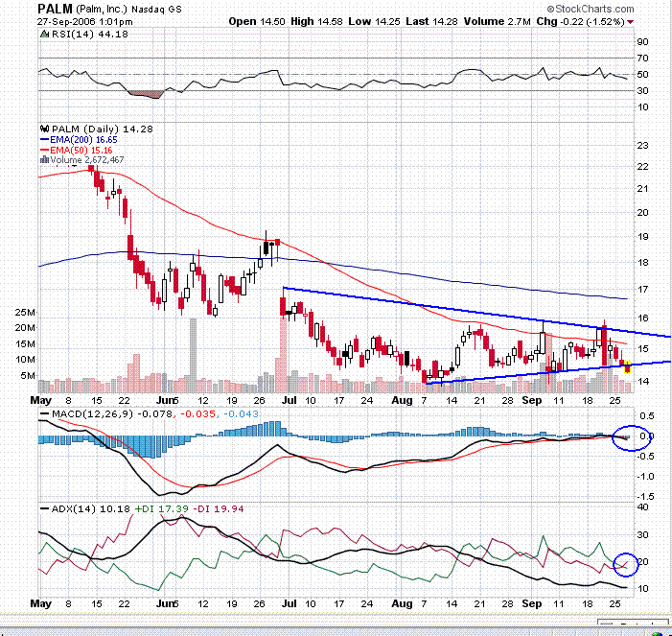Click the red down-triangle after Chg percentage
Viewport: 672px width, 636px height.
click(630, 21)
